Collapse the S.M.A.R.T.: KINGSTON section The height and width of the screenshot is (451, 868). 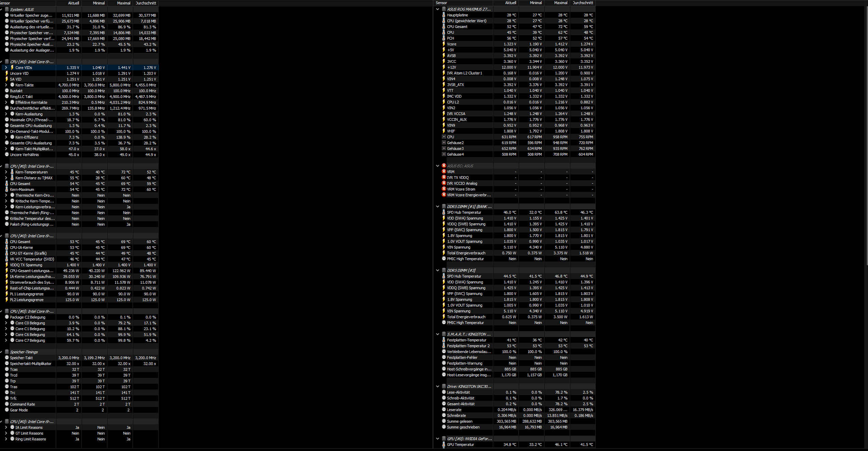point(437,334)
